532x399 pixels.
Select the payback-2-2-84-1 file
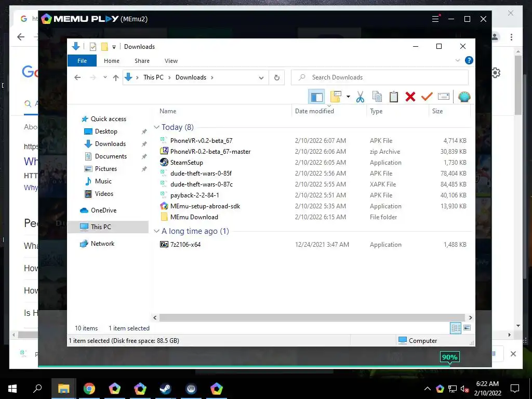[194, 195]
